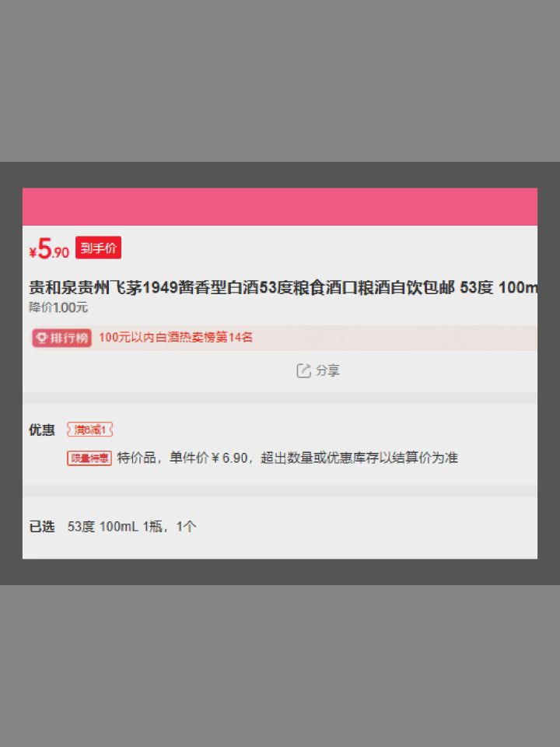Viewport: 560px width, 747px height.
Task: Open the 贵和泉贵州飞茅1949 product title
Action: pyautogui.click(x=283, y=288)
